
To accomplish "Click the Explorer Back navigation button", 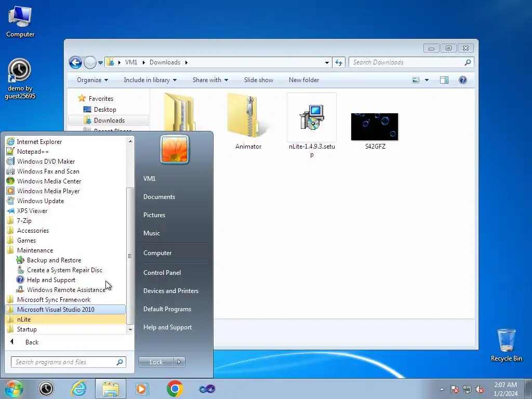I will click(75, 62).
